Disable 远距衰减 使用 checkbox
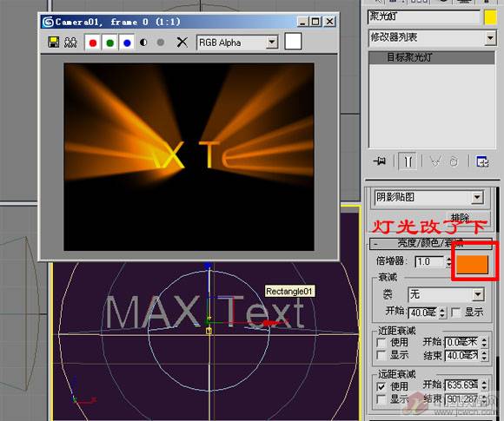504x421 pixels. pyautogui.click(x=381, y=386)
